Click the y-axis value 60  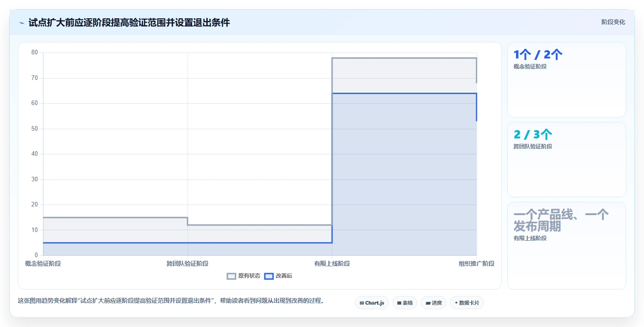click(x=35, y=103)
